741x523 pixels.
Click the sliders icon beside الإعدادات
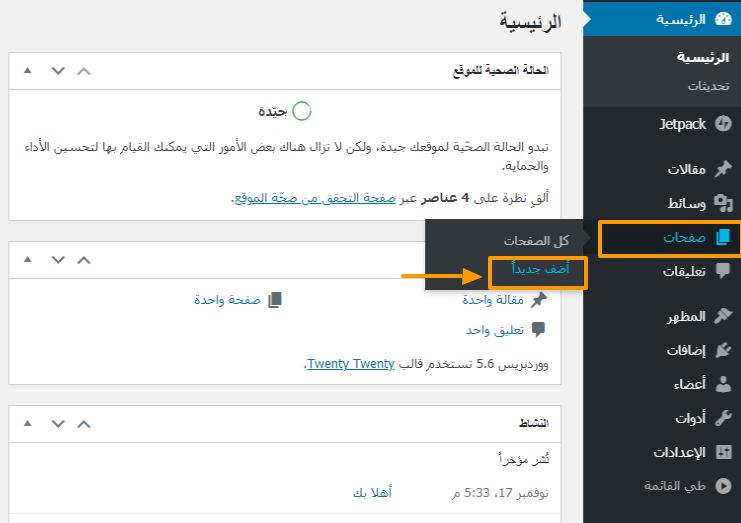(x=723, y=452)
